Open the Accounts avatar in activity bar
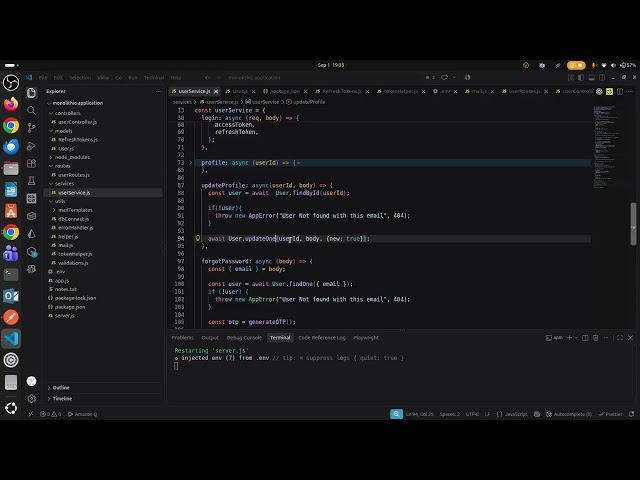 click(31, 381)
